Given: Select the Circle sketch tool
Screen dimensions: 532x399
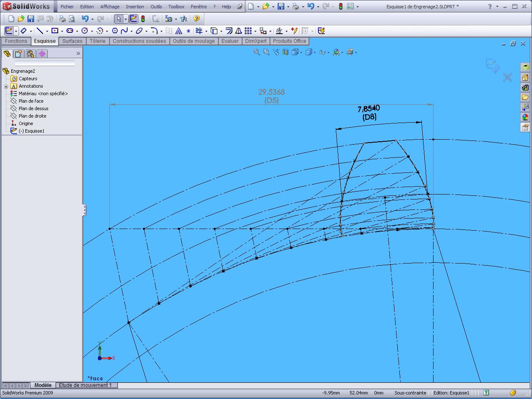Looking at the screenshot, I should pyautogui.click(x=85, y=31).
